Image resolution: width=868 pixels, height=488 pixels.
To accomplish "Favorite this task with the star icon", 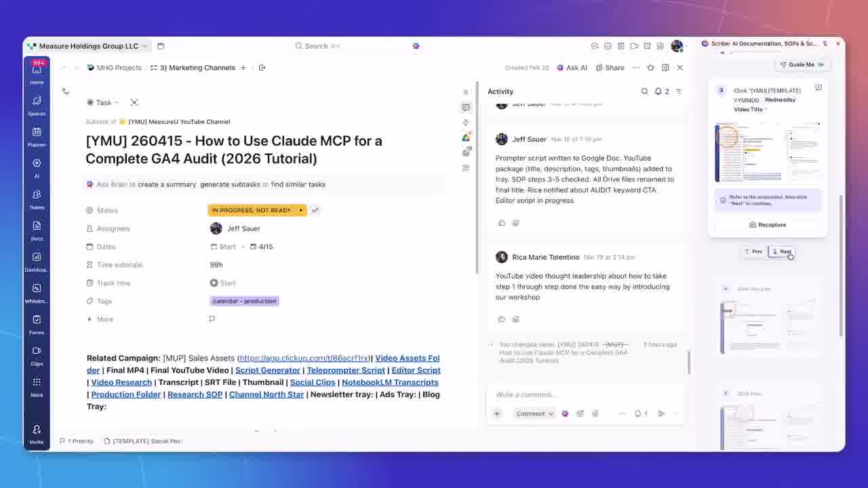I will point(650,68).
